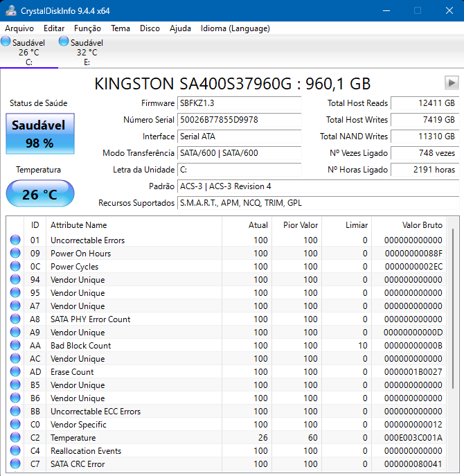Screen dimensions: 464x476
Task: Click the Atual column header
Action: (247, 225)
